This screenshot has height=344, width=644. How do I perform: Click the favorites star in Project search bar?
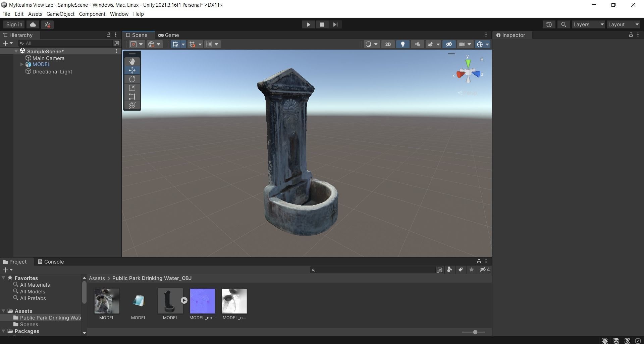point(472,270)
